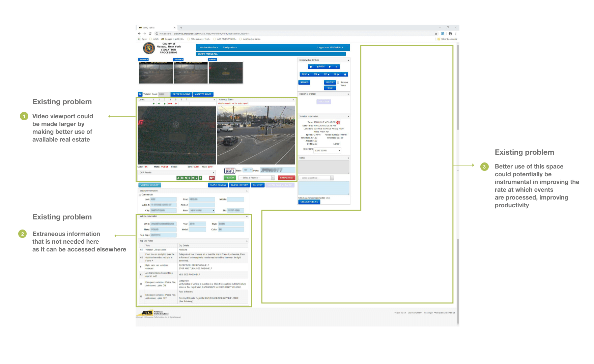Click the Plate number input field
The height and width of the screenshot is (364, 594).
click(277, 170)
